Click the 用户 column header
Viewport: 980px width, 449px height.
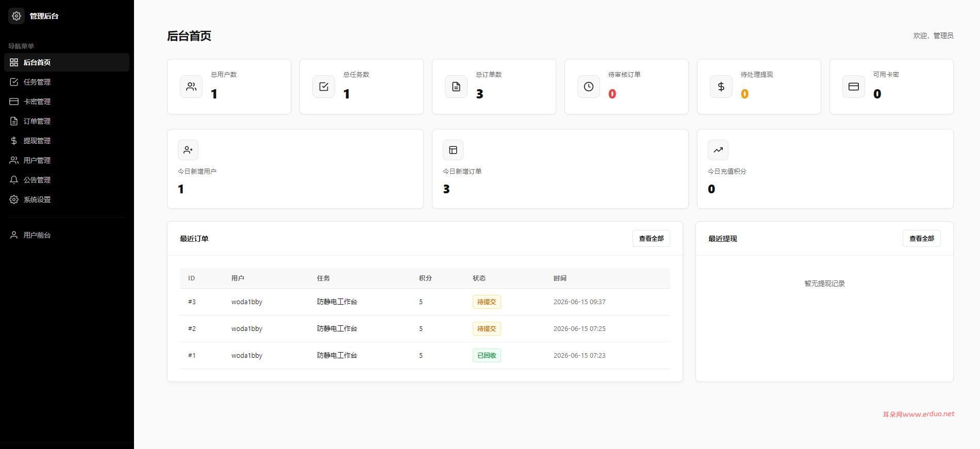click(x=238, y=278)
